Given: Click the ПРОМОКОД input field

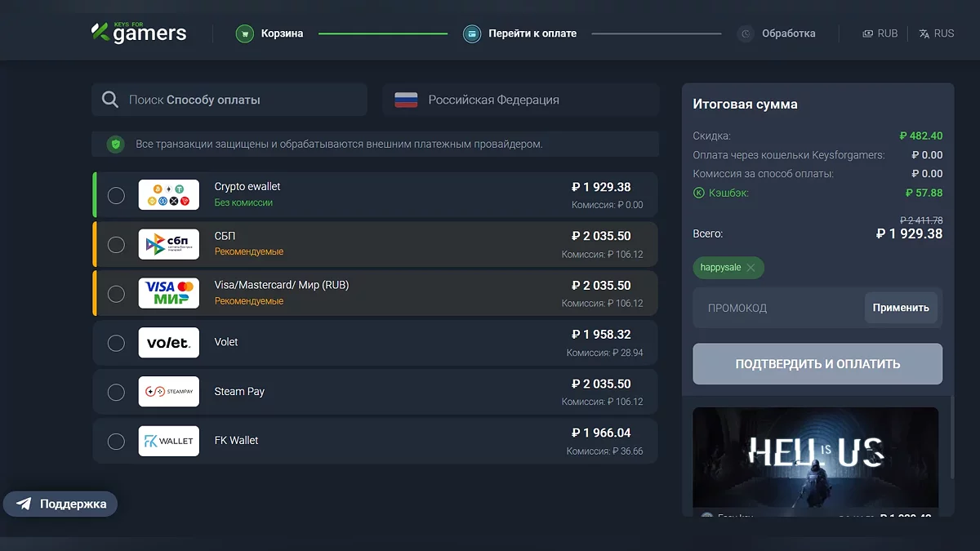Looking at the screenshot, I should click(x=776, y=308).
